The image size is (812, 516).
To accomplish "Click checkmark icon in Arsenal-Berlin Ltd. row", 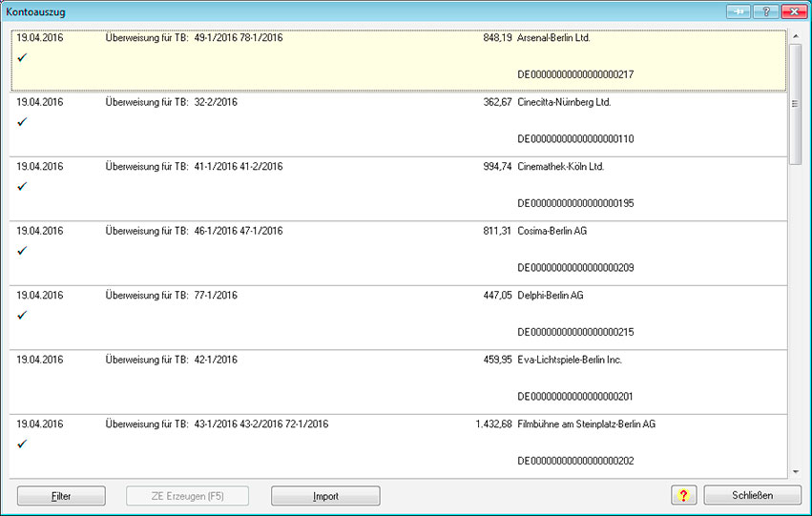I will click(22, 58).
